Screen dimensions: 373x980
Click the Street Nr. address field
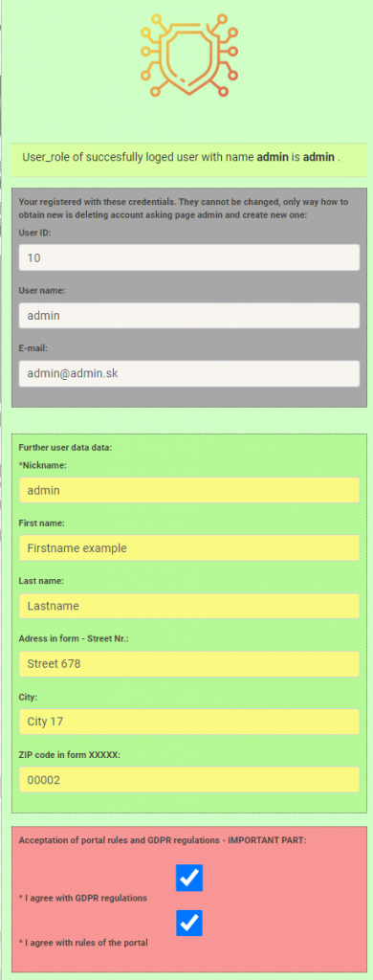pos(189,664)
